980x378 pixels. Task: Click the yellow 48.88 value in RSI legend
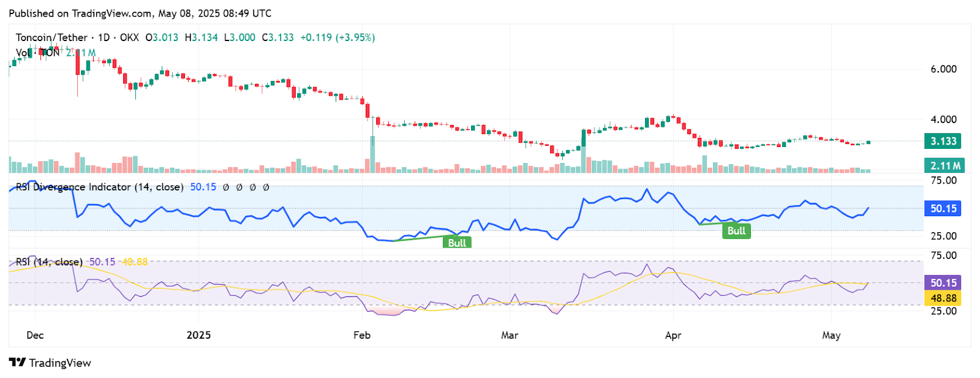tap(134, 262)
